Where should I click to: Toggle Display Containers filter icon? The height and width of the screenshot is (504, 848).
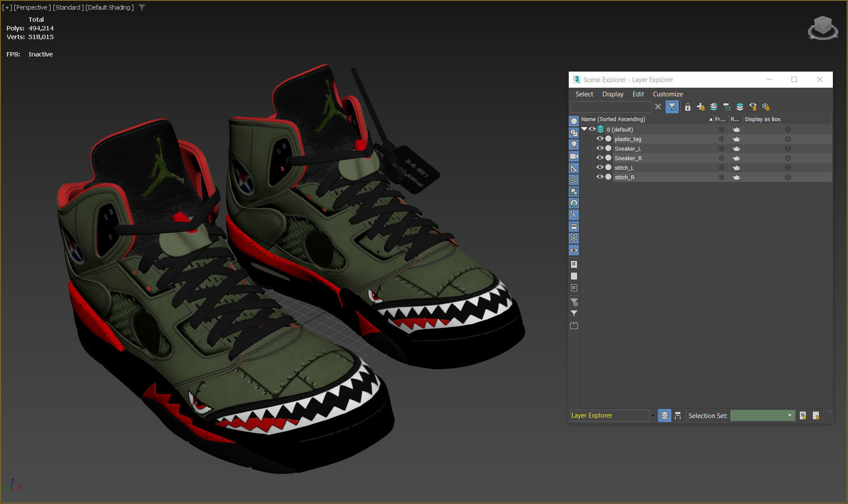tap(574, 227)
